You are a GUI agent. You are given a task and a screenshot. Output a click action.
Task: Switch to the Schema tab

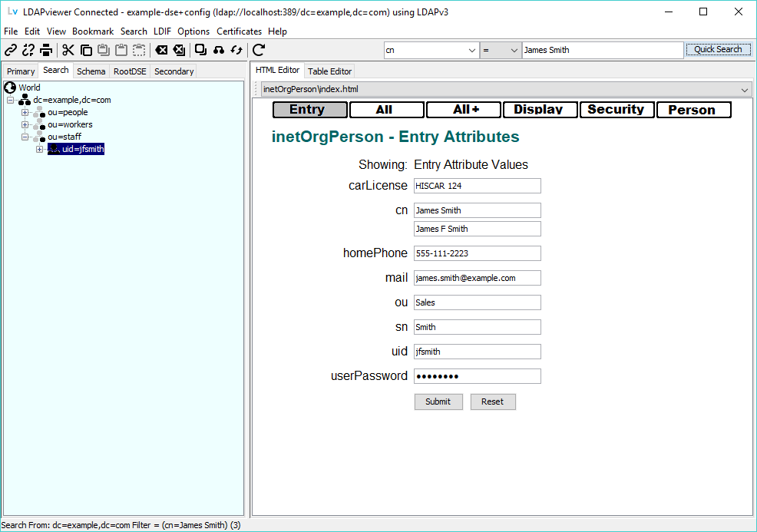[x=91, y=71]
